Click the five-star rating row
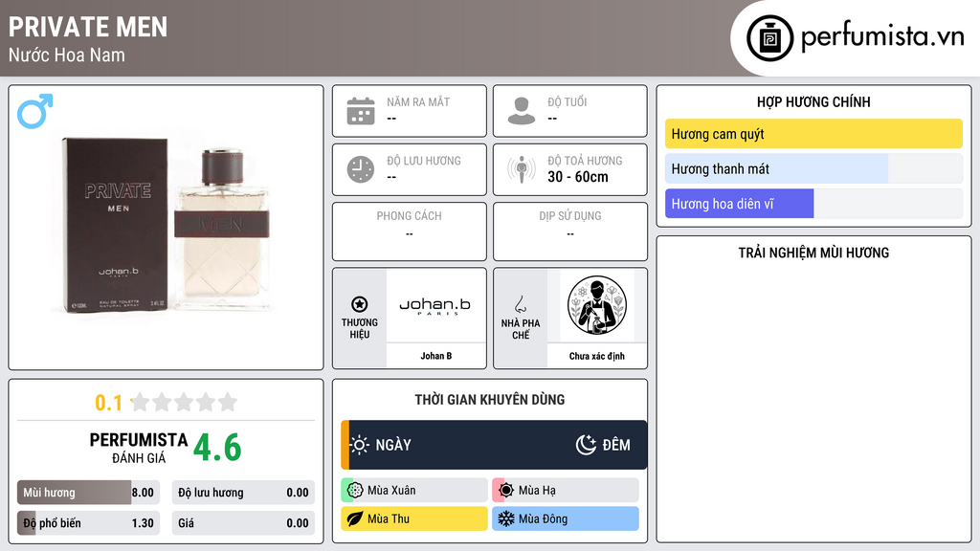Image resolution: width=980 pixels, height=551 pixels. [x=184, y=402]
